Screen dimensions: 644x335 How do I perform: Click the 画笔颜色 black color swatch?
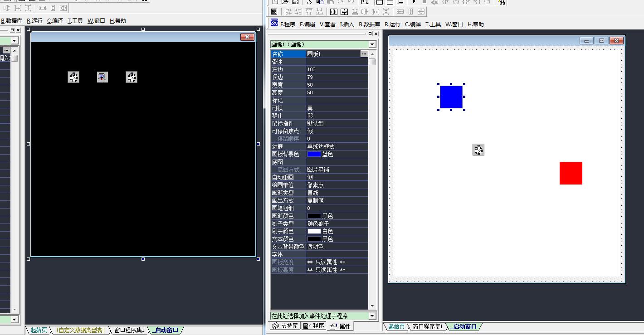pyautogui.click(x=314, y=216)
